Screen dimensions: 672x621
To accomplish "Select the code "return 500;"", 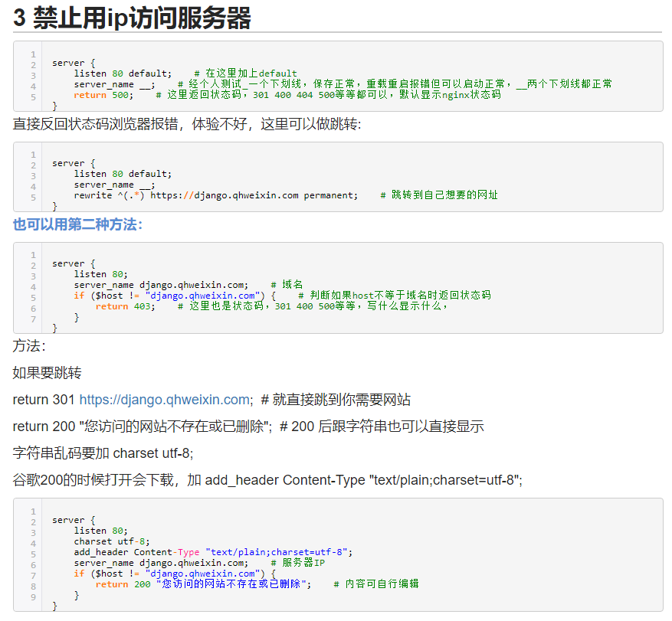I will point(103,95).
